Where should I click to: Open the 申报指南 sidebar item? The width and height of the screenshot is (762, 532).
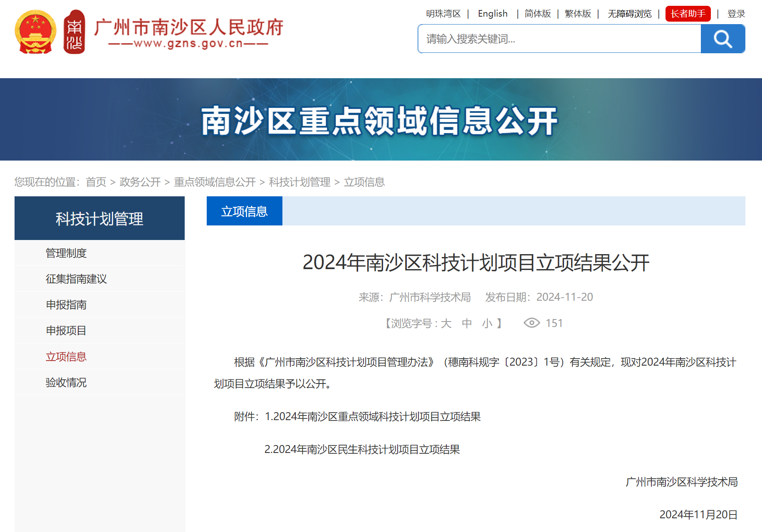[66, 304]
